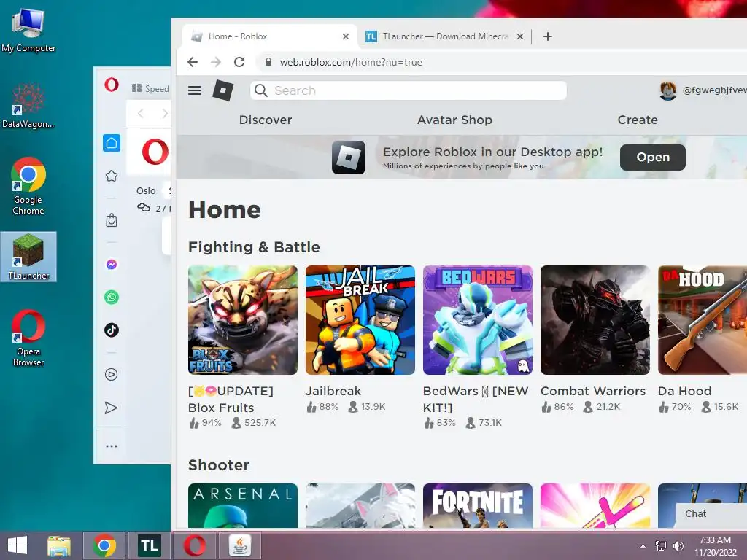Image resolution: width=747 pixels, height=560 pixels.
Task: Select the My Computer desktop icon
Action: coord(28,30)
